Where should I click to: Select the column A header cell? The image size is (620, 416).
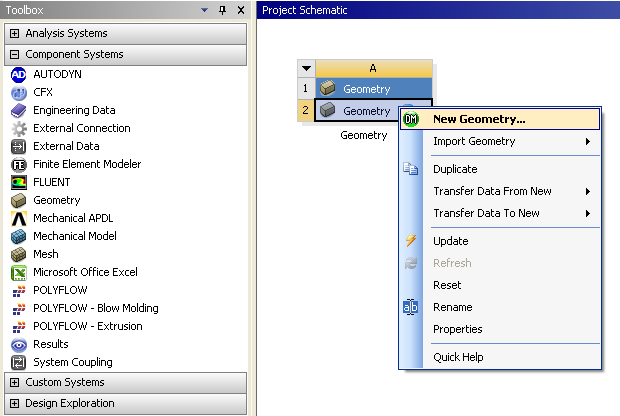[373, 68]
